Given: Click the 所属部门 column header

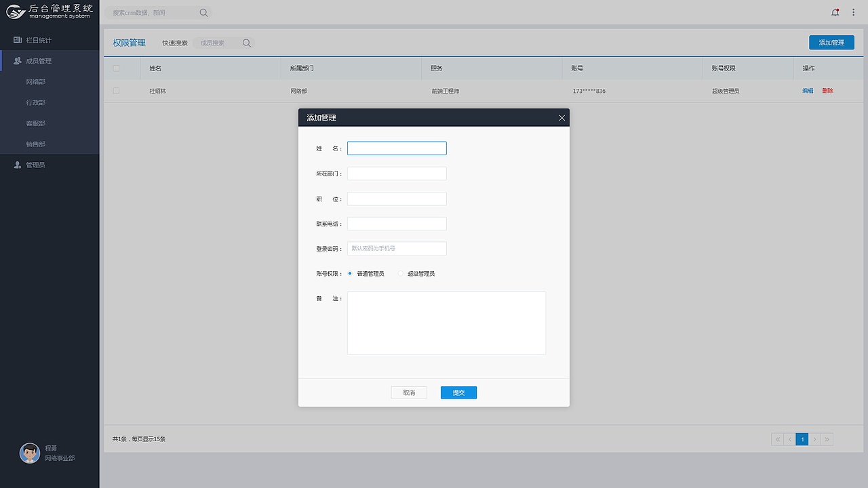Looking at the screenshot, I should coord(302,68).
